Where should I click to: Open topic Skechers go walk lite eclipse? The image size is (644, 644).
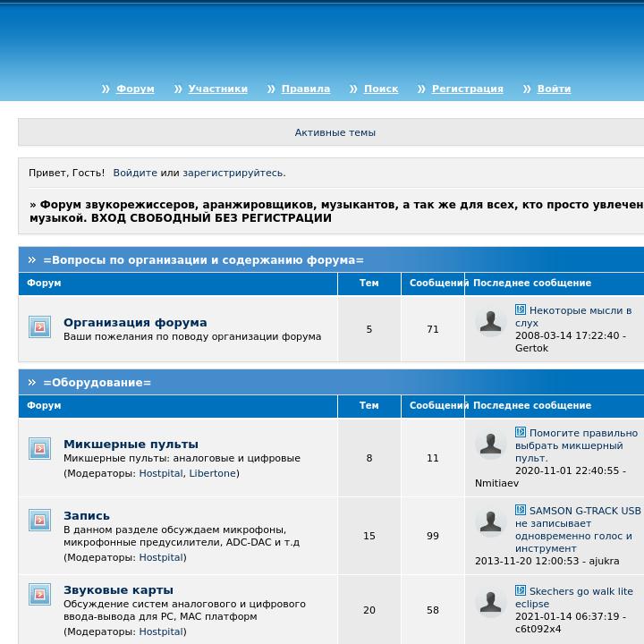pyautogui.click(x=573, y=597)
